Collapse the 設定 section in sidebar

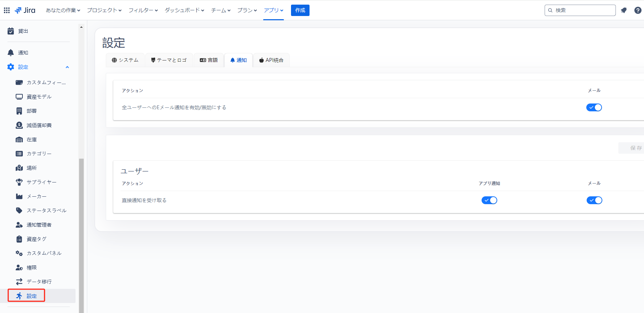point(67,67)
